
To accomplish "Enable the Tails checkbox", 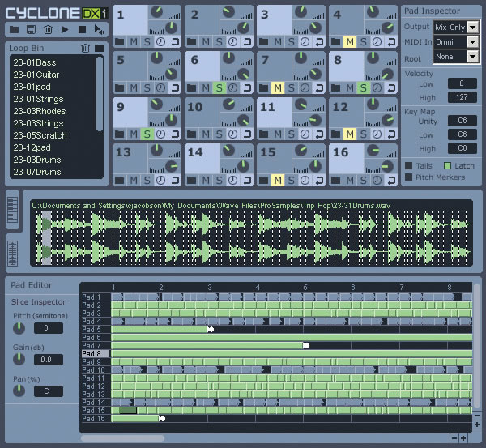I will pos(409,165).
